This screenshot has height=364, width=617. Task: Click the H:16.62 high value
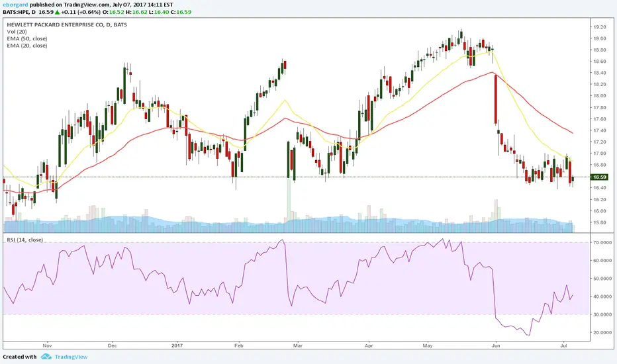[136, 12]
